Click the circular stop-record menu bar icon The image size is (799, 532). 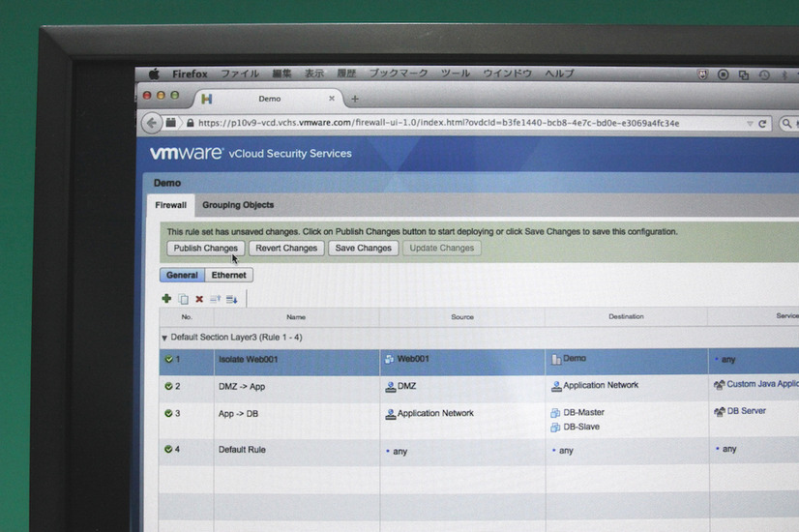[724, 74]
